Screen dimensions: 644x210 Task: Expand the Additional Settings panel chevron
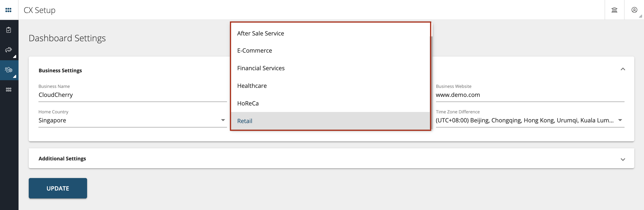(623, 159)
